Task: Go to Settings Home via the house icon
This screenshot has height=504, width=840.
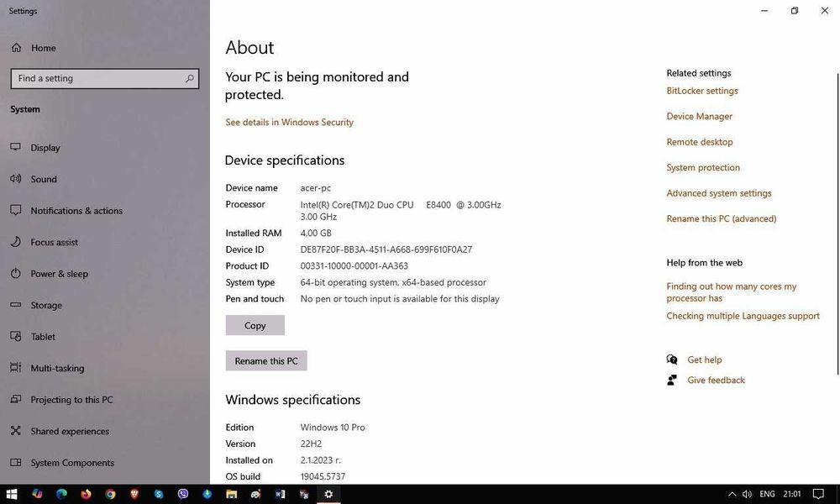Action: [x=17, y=48]
